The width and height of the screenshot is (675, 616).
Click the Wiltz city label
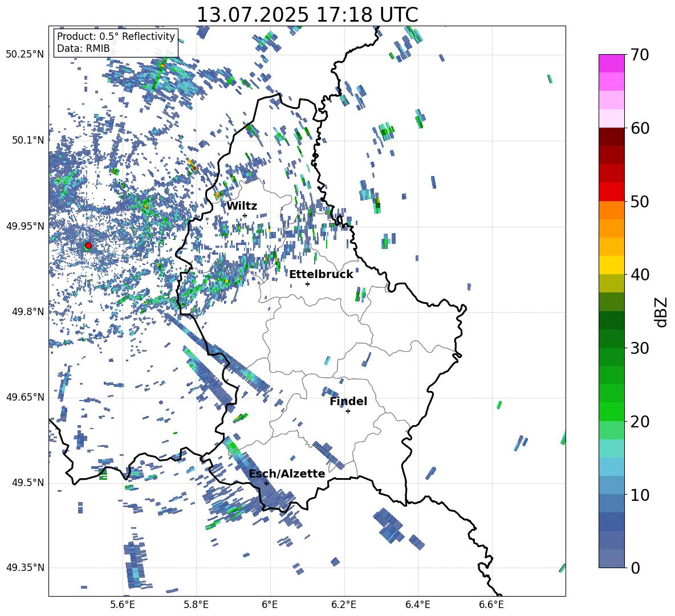[x=242, y=206]
